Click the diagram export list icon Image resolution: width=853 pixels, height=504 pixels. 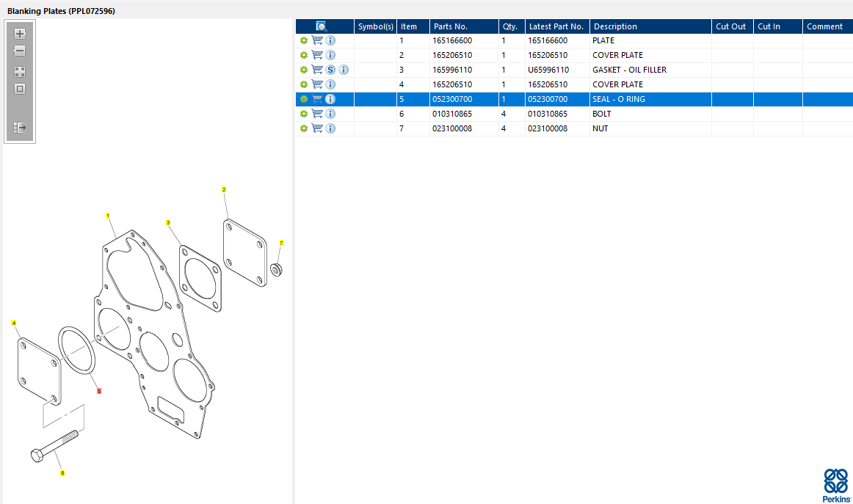tap(20, 128)
